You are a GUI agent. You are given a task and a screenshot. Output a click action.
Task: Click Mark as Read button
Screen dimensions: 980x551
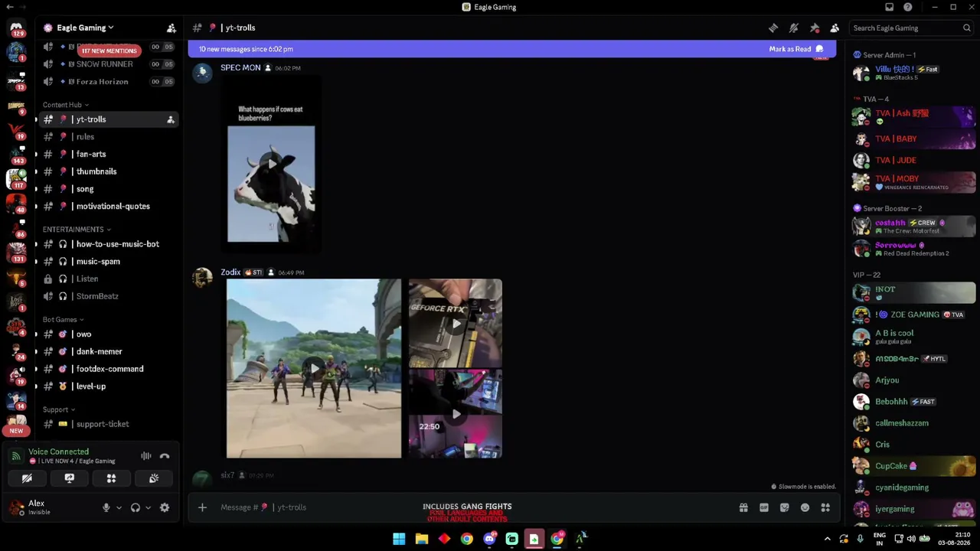(796, 49)
